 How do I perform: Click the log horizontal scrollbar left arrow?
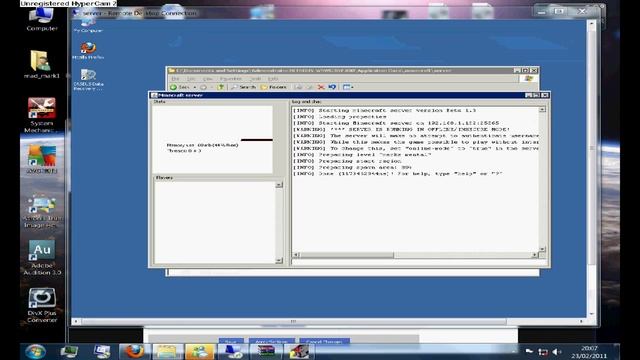click(296, 255)
